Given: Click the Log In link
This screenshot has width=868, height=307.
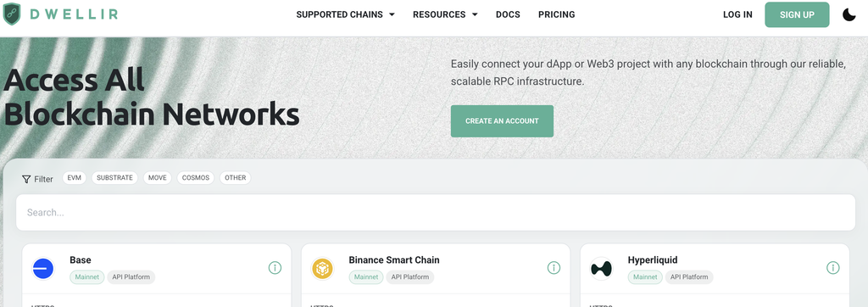Looking at the screenshot, I should 737,15.
